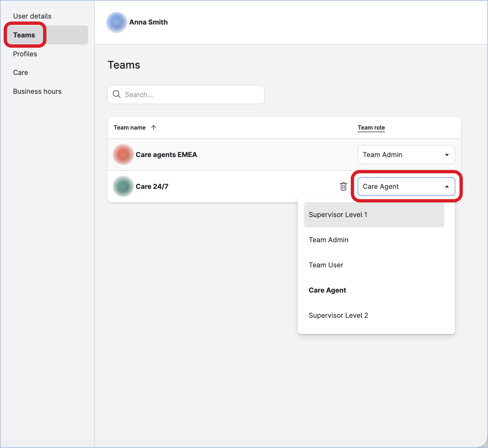Click the trash icon next to Care 24/7
Viewport: 488px width, 448px height.
(343, 186)
